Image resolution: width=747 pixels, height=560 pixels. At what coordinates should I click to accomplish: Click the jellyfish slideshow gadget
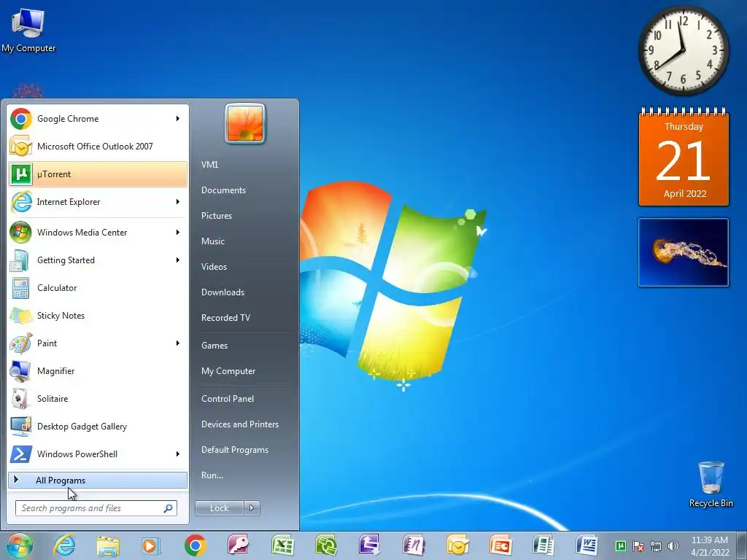coord(683,252)
